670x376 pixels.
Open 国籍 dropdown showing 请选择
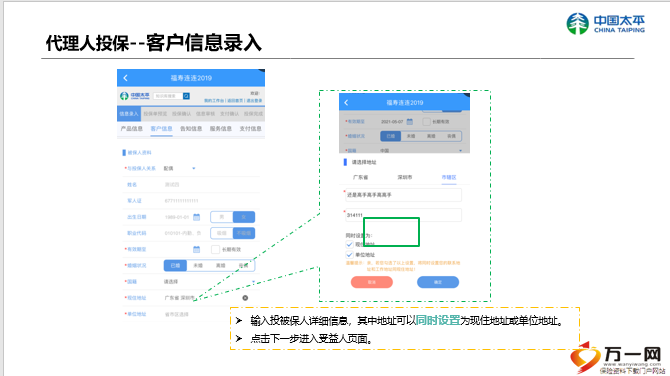point(210,282)
